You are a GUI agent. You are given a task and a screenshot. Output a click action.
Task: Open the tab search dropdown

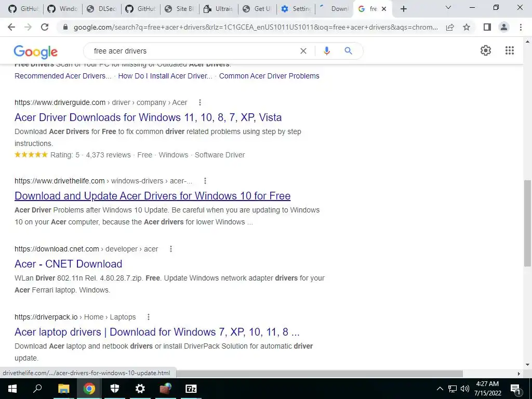(448, 7)
